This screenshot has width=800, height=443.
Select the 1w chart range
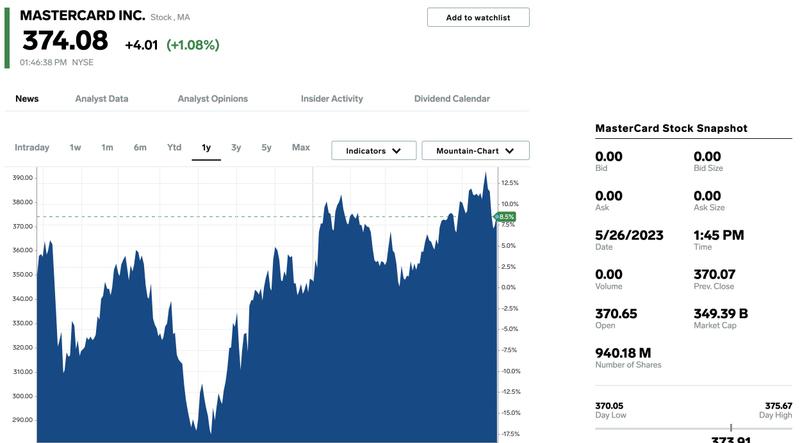pyautogui.click(x=75, y=147)
